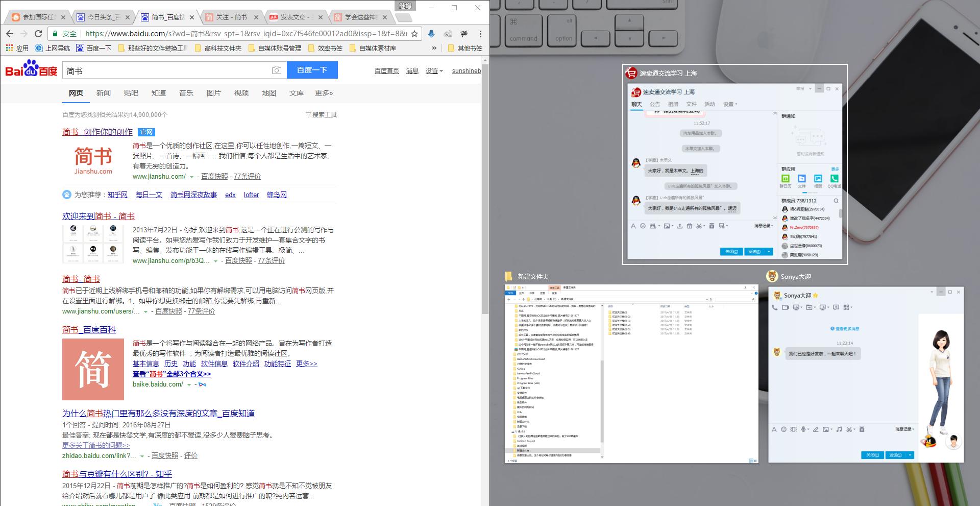Show hidden bookmarks with the » chevron
Viewport: 980px width, 506px height.
434,48
